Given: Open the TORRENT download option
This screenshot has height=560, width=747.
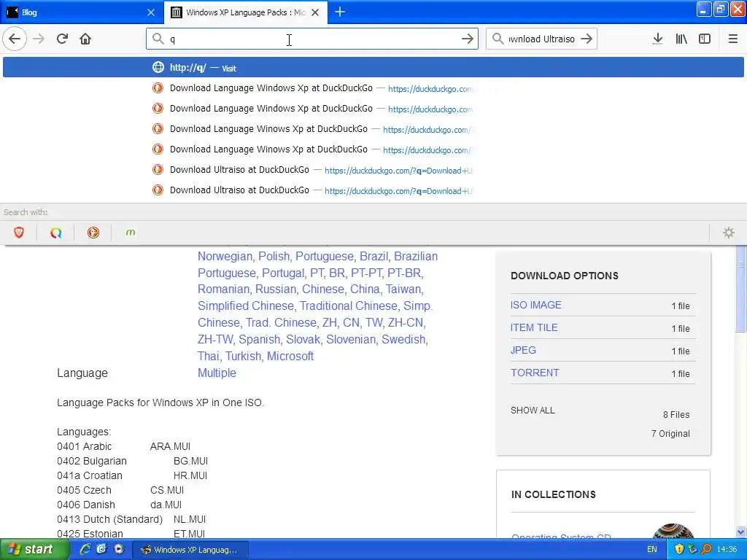Looking at the screenshot, I should click(535, 373).
